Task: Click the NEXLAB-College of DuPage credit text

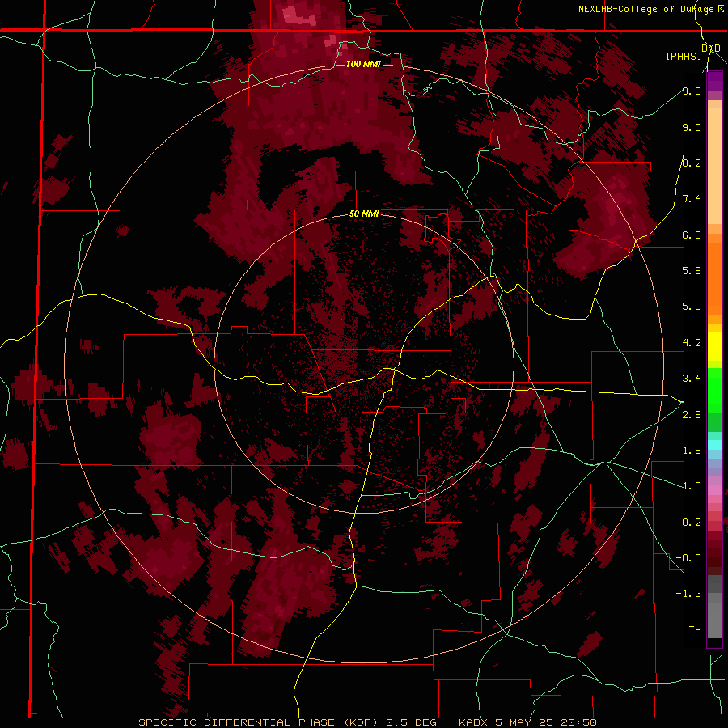Action: click(646, 9)
